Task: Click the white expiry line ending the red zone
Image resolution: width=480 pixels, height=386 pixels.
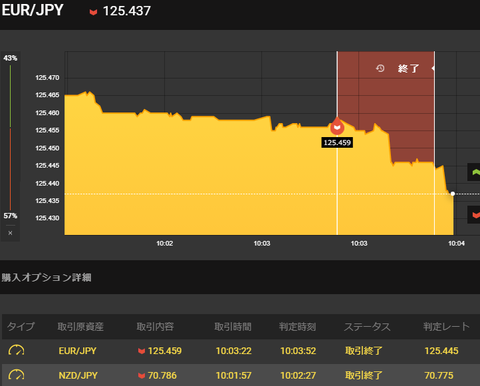Action: coord(434,143)
